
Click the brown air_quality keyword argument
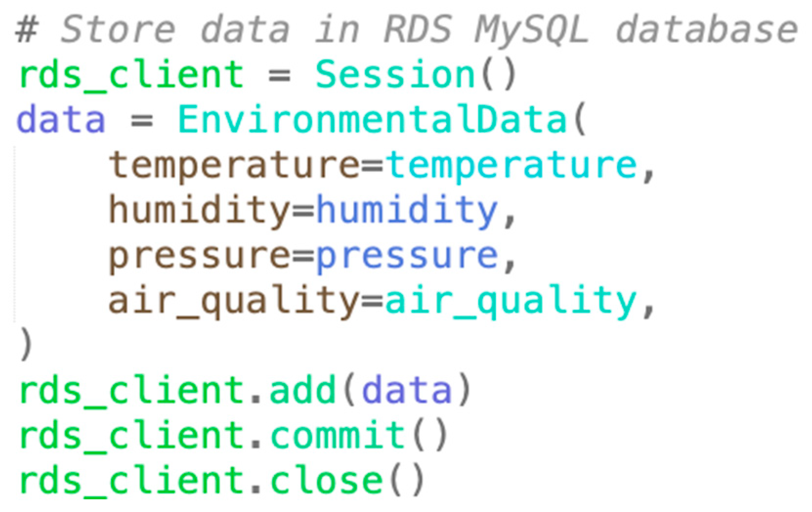(x=234, y=301)
